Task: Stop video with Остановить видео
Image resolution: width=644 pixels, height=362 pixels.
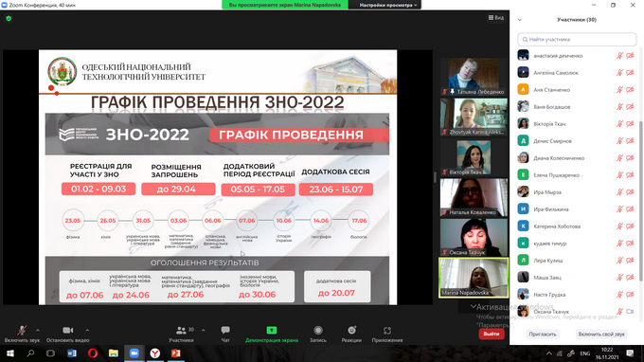Action: (68, 331)
